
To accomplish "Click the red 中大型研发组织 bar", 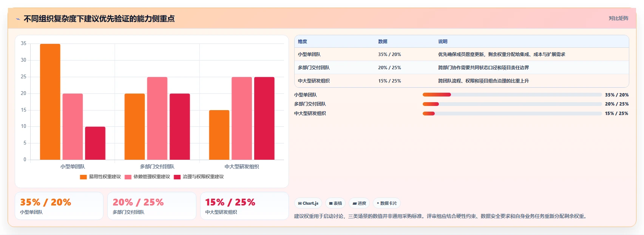I will pos(264,118).
